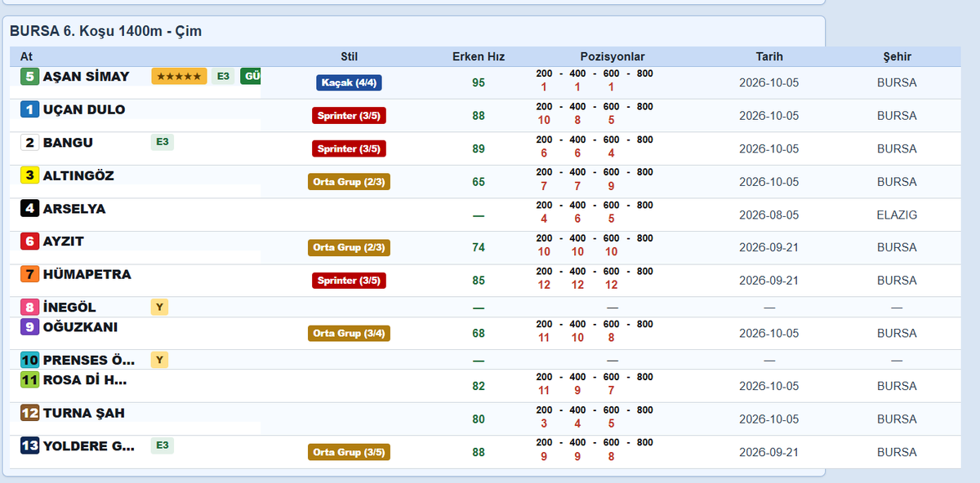Click the Pozisyonlar column header
The height and width of the screenshot is (483, 980).
[x=612, y=56]
